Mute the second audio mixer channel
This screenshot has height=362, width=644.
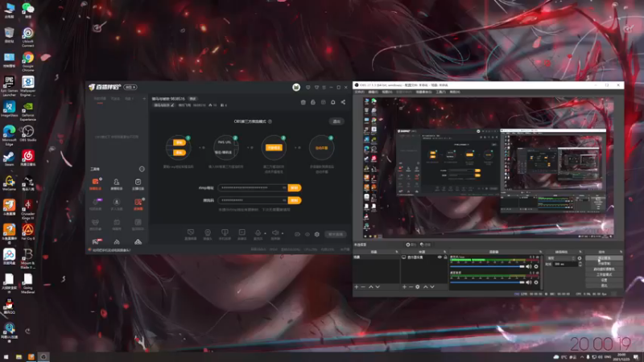(529, 282)
